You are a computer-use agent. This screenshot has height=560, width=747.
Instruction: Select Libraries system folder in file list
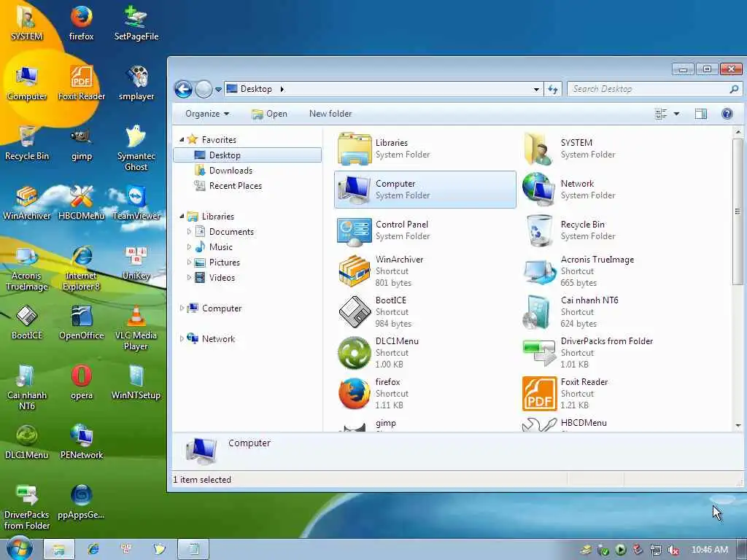(425, 149)
